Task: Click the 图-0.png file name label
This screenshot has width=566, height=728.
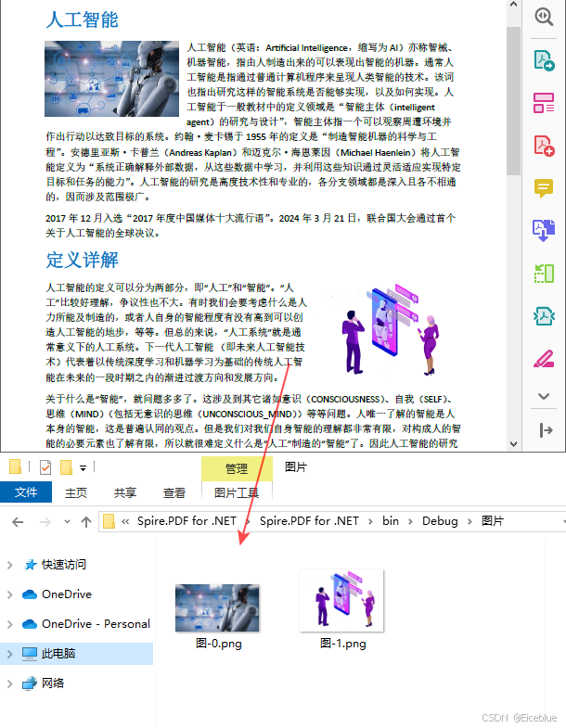Action: (x=218, y=644)
